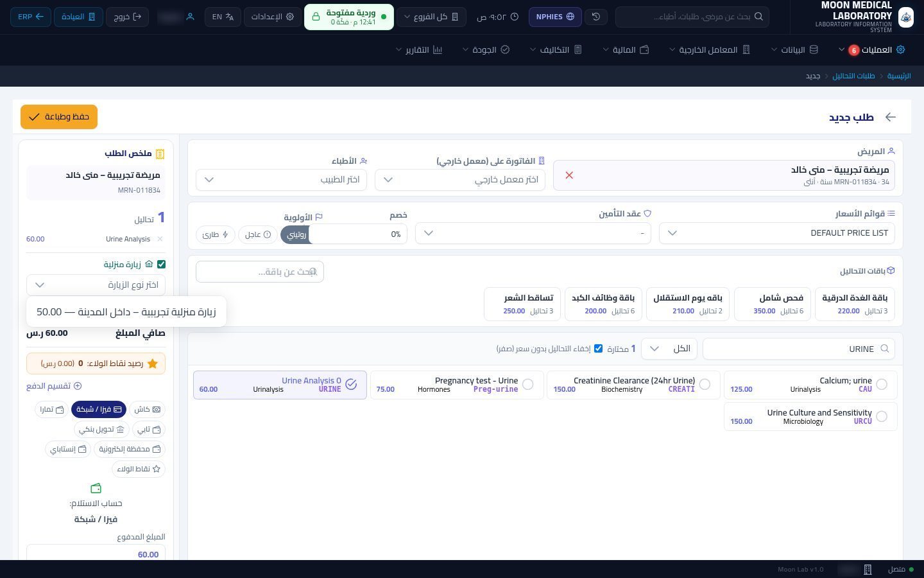Select كاش payment method
924x578 pixels.
(x=147, y=409)
